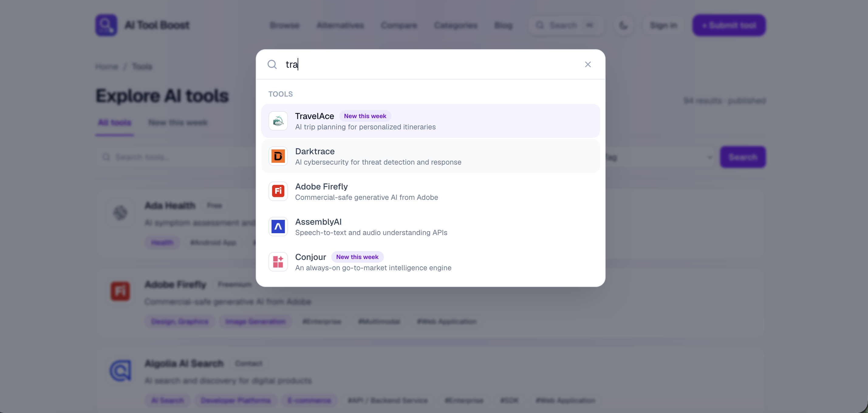Click the Sign in button
868x413 pixels.
[664, 25]
